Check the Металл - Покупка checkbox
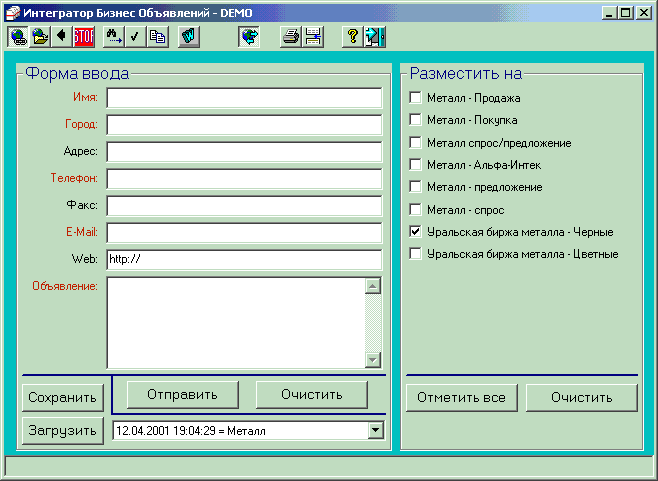The height and width of the screenshot is (481, 658). pos(415,120)
